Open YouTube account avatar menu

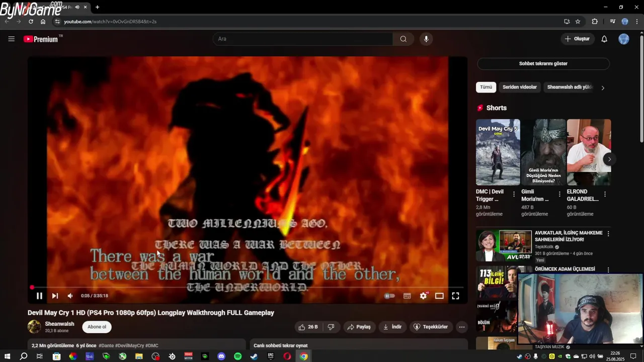click(x=624, y=39)
